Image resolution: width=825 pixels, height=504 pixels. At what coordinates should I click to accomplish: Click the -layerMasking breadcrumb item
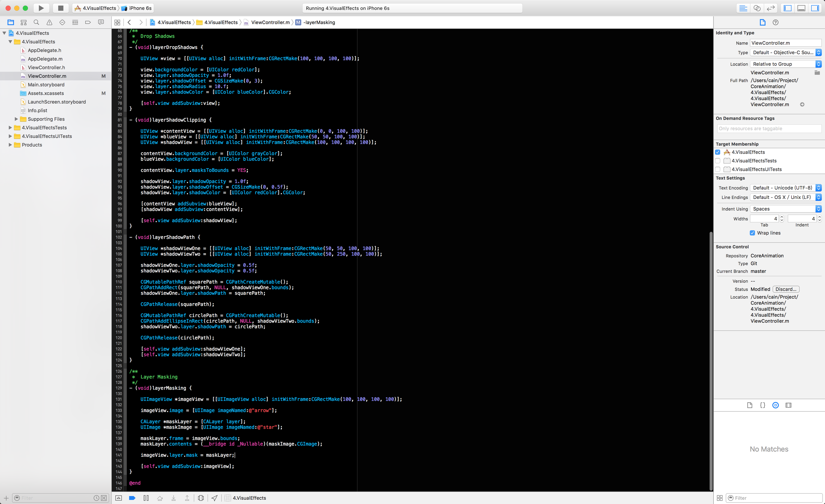319,22
